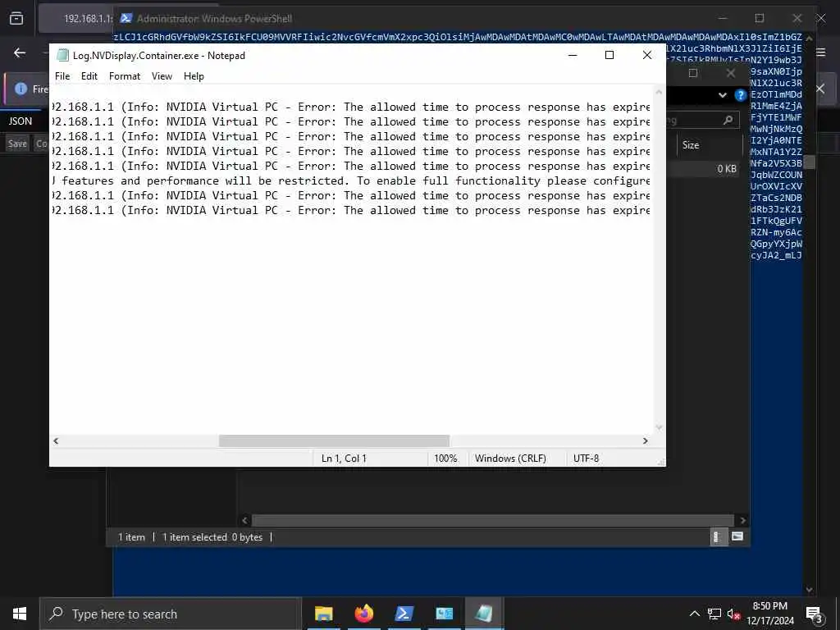Dismiss the Firefox notification bar X
This screenshot has width=840, height=630.
pos(820,89)
